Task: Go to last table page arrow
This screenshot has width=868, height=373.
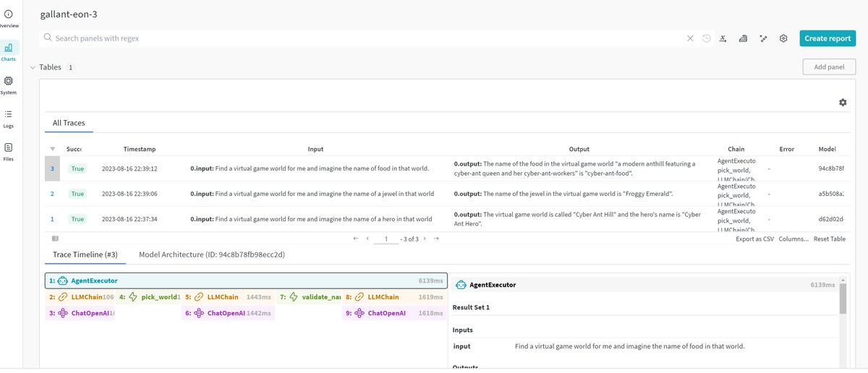Action: (436, 238)
